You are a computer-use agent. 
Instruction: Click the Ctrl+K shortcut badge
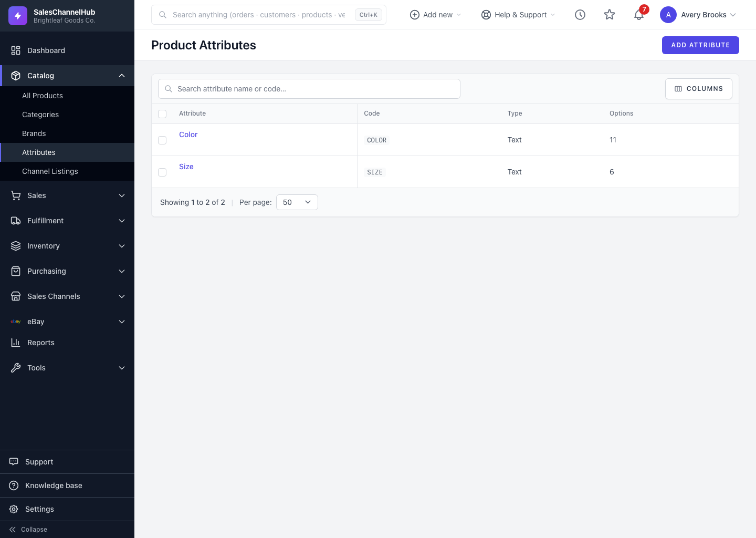pos(369,15)
